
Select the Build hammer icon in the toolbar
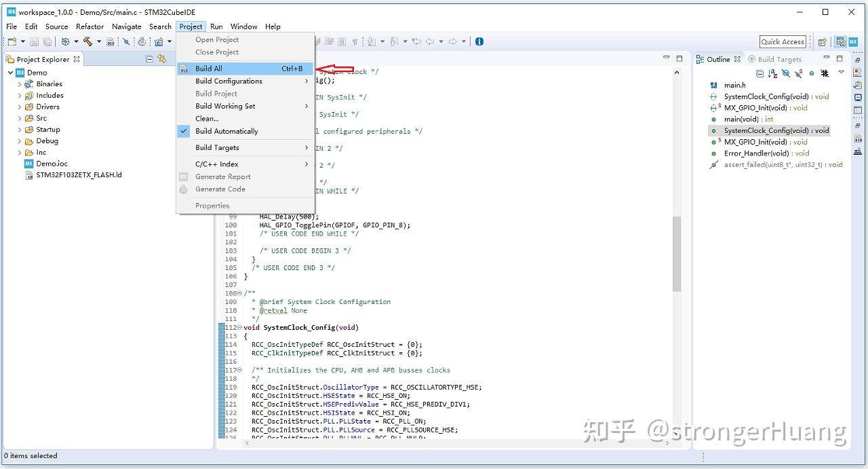[87, 41]
